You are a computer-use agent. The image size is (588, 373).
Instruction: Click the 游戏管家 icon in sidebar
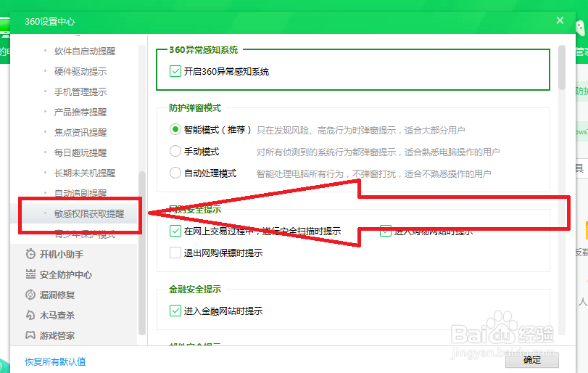[x=30, y=335]
